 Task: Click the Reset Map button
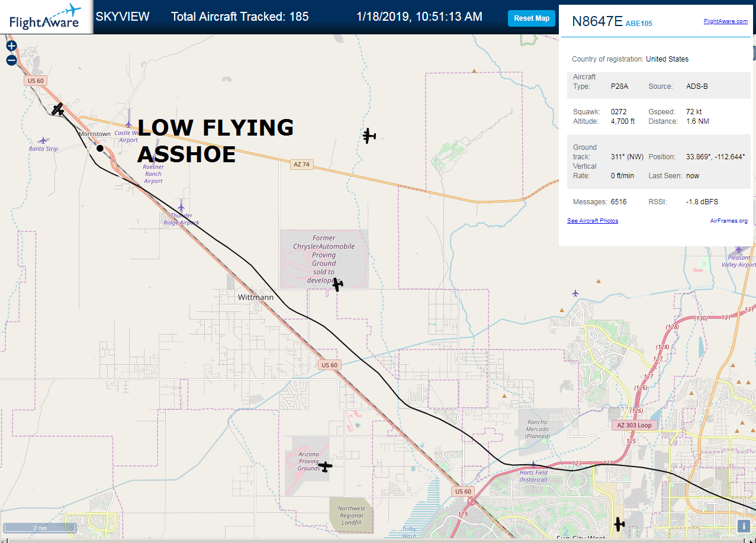tap(532, 18)
